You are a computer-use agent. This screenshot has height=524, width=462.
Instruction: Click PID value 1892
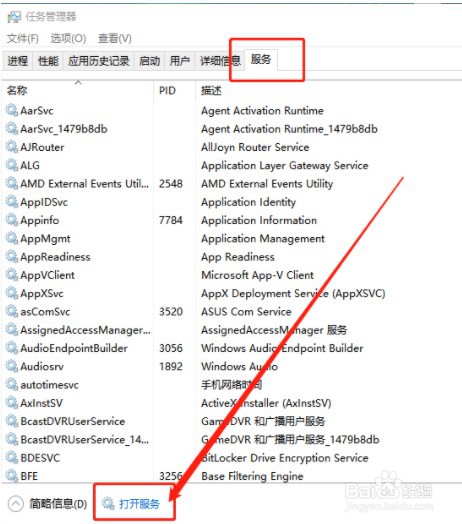pyautogui.click(x=171, y=366)
